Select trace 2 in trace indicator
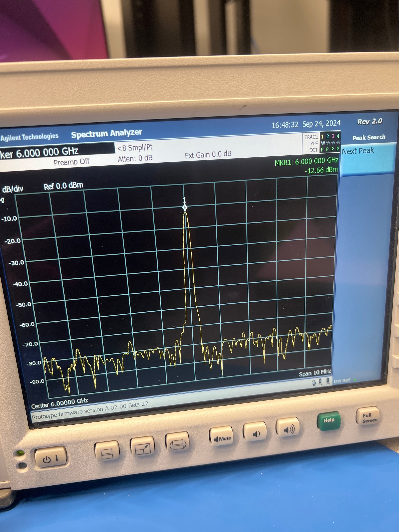The image size is (399, 532). (x=328, y=136)
